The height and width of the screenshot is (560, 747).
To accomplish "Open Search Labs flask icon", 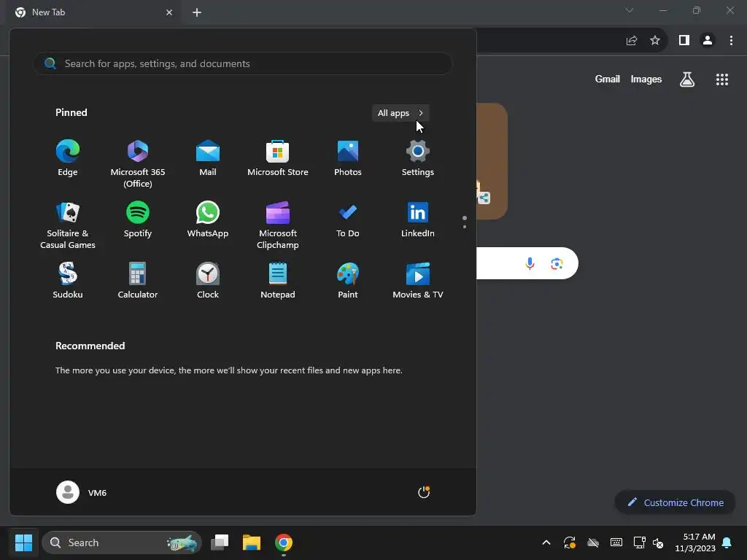I will point(687,79).
